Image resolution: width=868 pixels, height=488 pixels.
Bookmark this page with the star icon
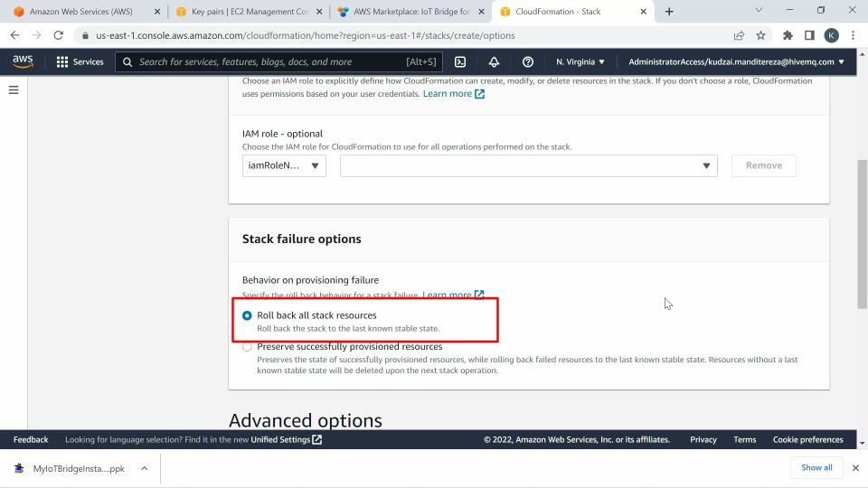tap(760, 35)
